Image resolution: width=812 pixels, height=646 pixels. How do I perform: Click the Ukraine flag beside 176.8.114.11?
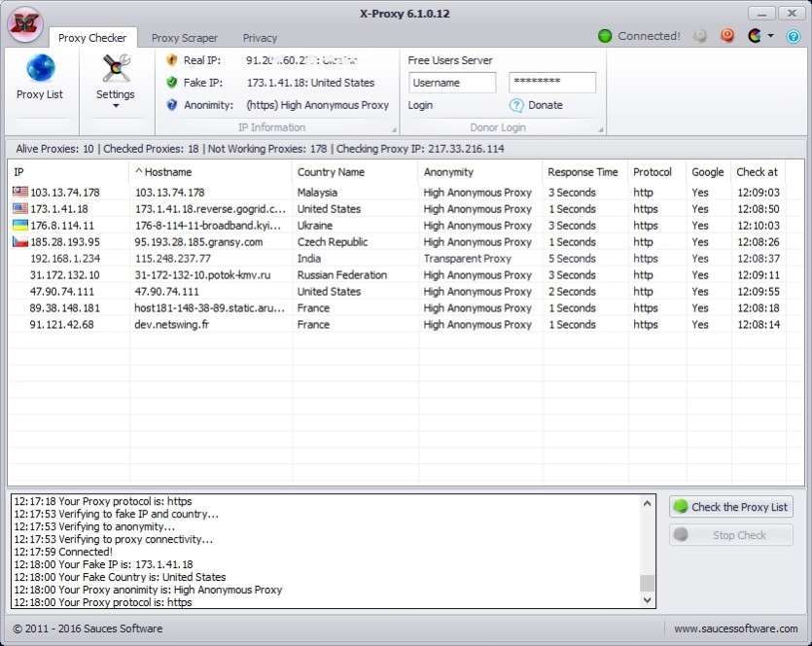(x=20, y=225)
